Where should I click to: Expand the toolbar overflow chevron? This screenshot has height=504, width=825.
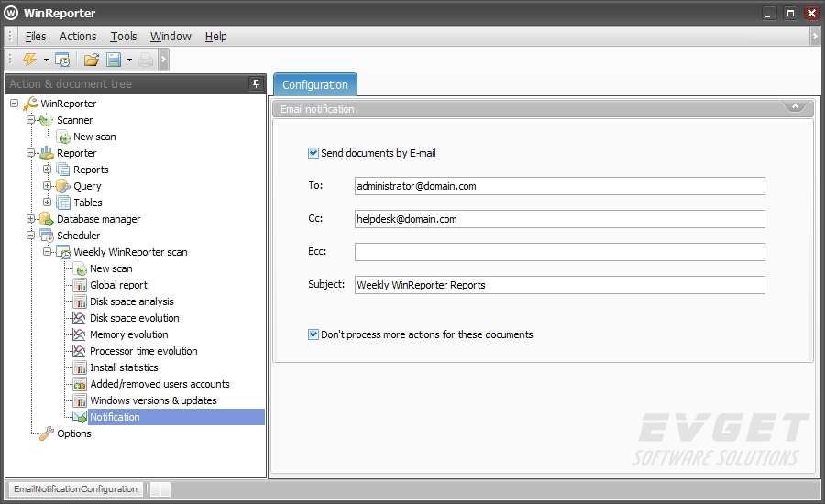164,60
